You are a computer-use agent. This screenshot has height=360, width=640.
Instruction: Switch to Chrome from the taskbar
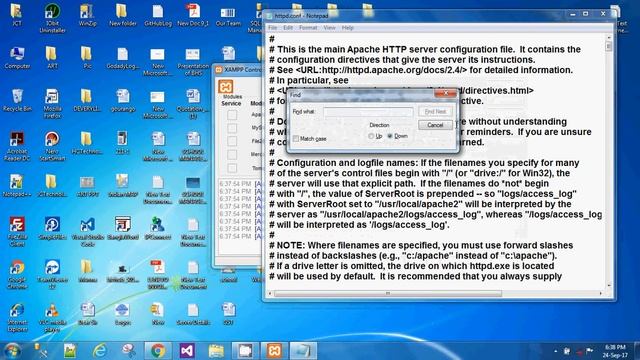click(x=158, y=351)
